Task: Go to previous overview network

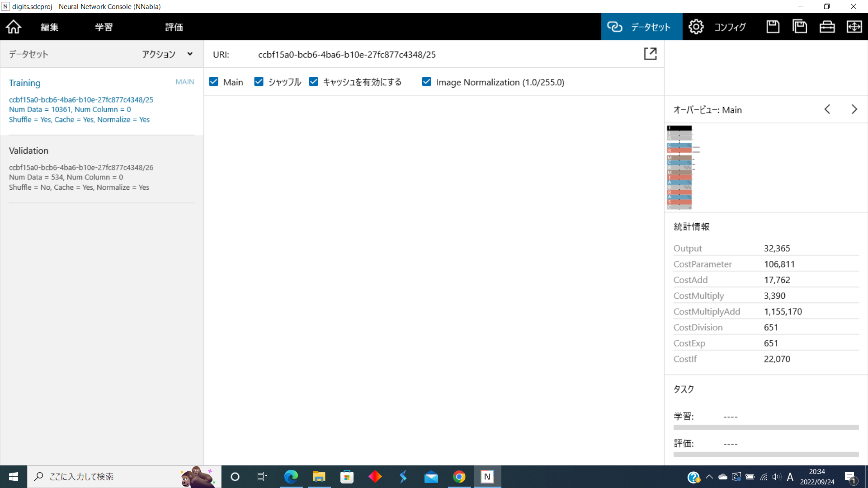Action: pos(827,109)
